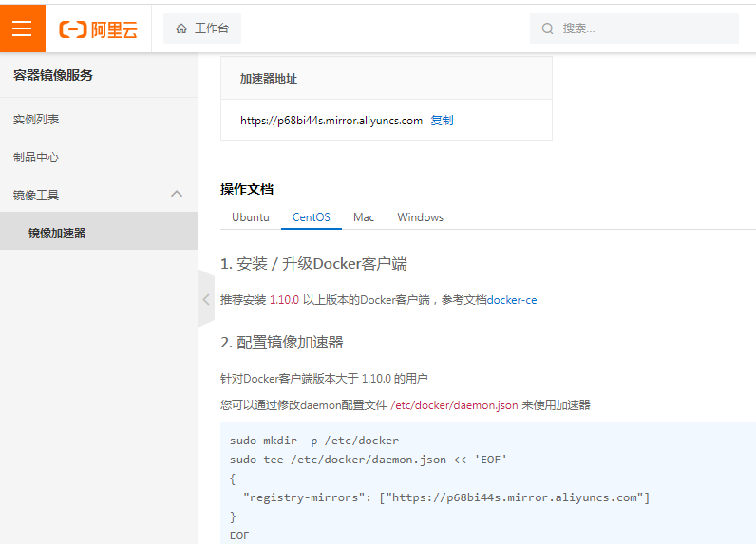Select 镜像加速器 sidebar entry
This screenshot has height=544, width=756.
coord(99,233)
